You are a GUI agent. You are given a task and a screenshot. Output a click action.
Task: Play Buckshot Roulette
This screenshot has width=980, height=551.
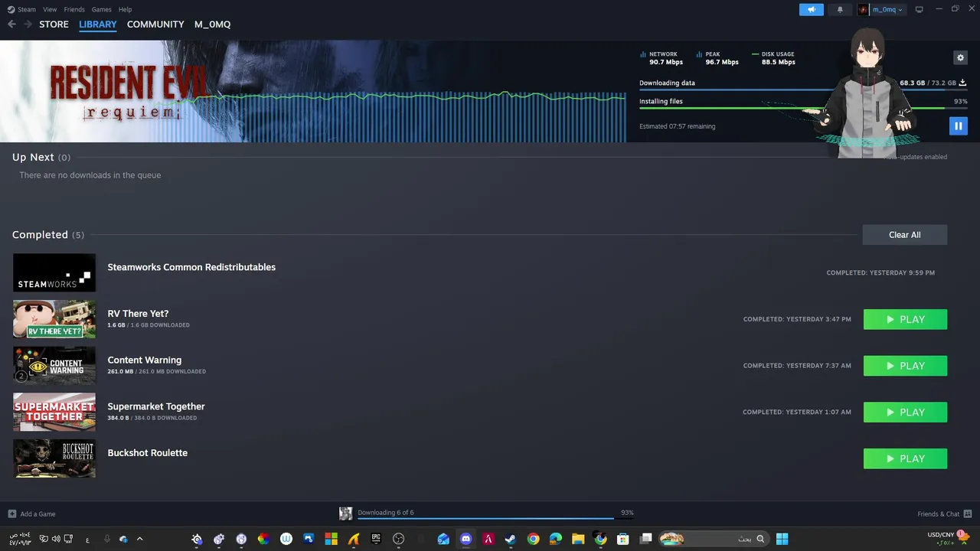point(905,458)
